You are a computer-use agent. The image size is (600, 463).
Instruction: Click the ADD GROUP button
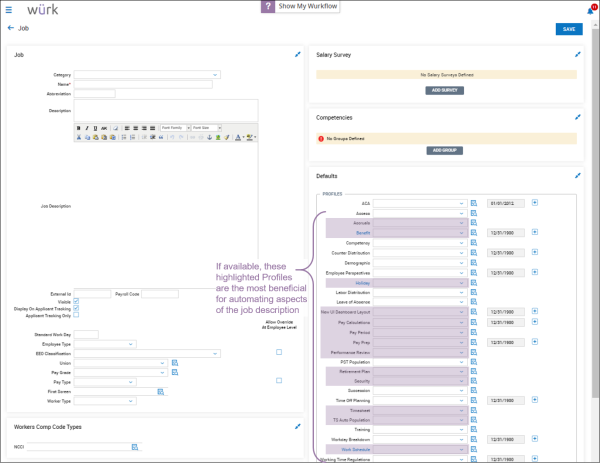tap(445, 150)
